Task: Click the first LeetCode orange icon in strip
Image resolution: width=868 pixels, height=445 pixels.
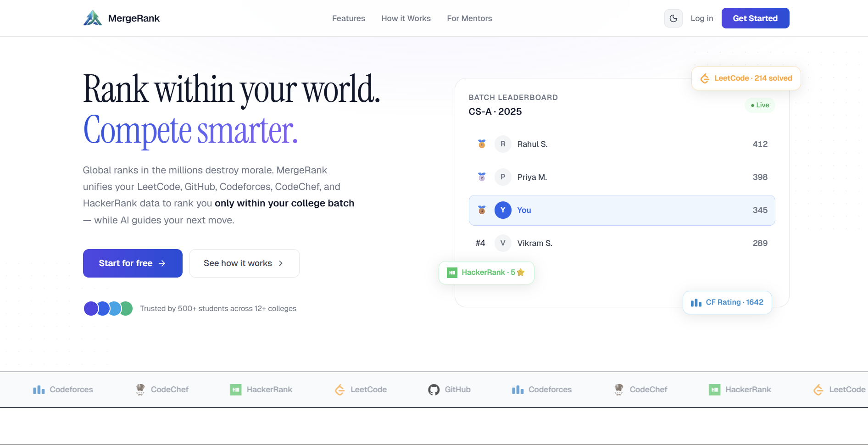Action: tap(340, 390)
